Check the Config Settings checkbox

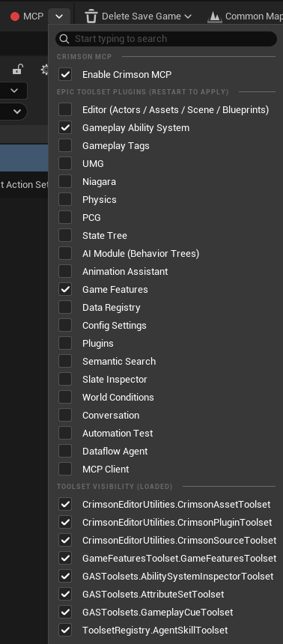point(65,325)
